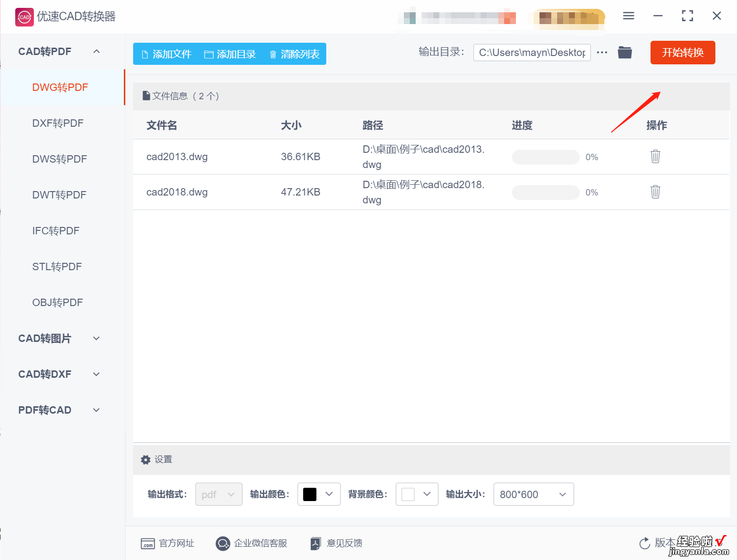
Task: Open the 意见反馈 feedback link
Action: pos(337,543)
